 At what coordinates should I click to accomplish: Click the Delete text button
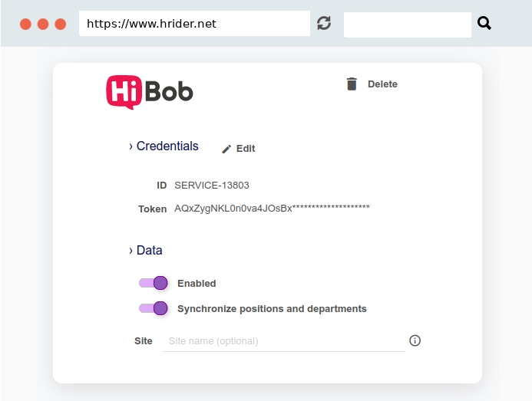point(382,84)
